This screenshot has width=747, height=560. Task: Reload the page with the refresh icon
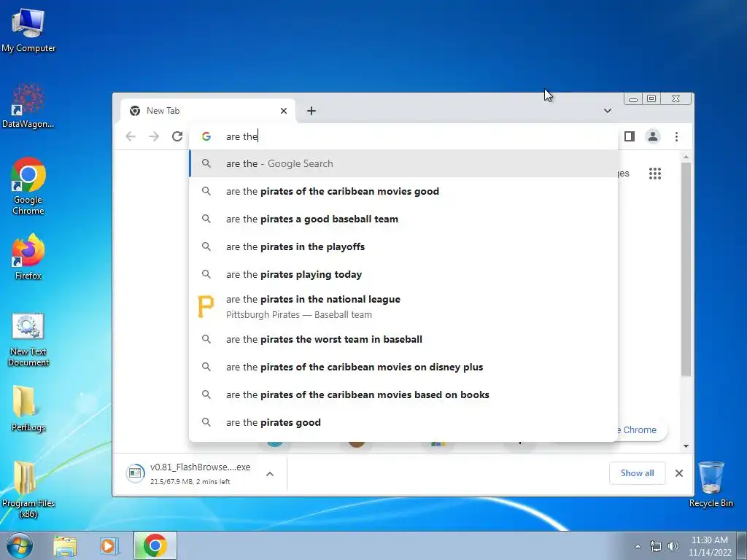pyautogui.click(x=177, y=136)
